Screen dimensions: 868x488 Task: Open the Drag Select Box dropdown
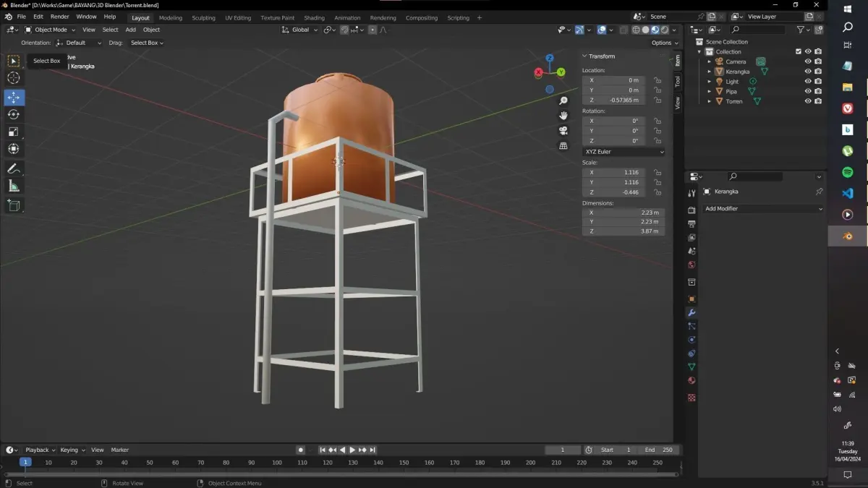click(146, 43)
